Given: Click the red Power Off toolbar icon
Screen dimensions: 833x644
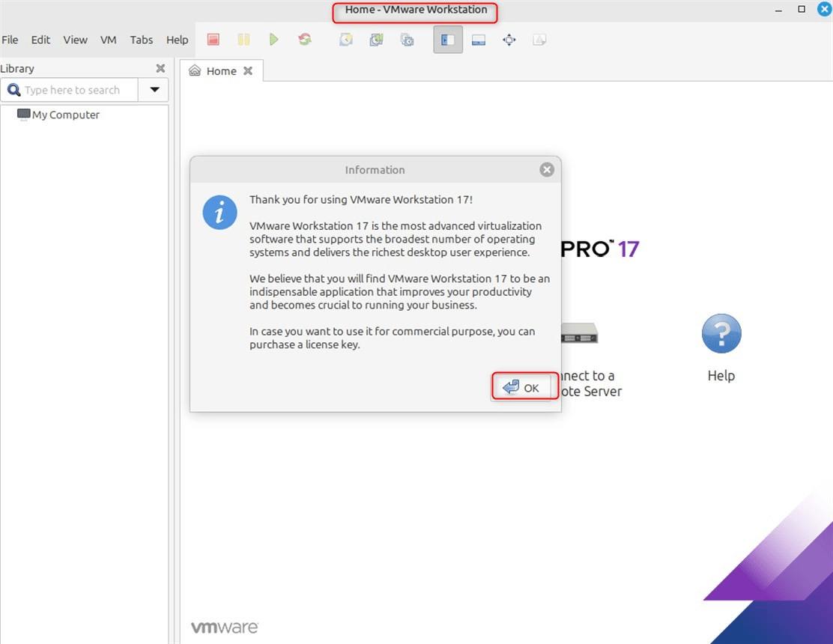Looking at the screenshot, I should pyautogui.click(x=213, y=39).
